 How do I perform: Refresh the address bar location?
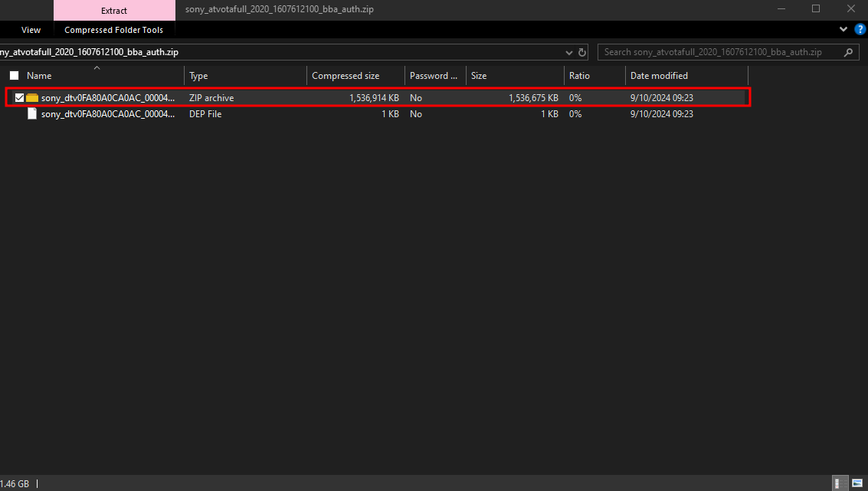click(x=582, y=52)
